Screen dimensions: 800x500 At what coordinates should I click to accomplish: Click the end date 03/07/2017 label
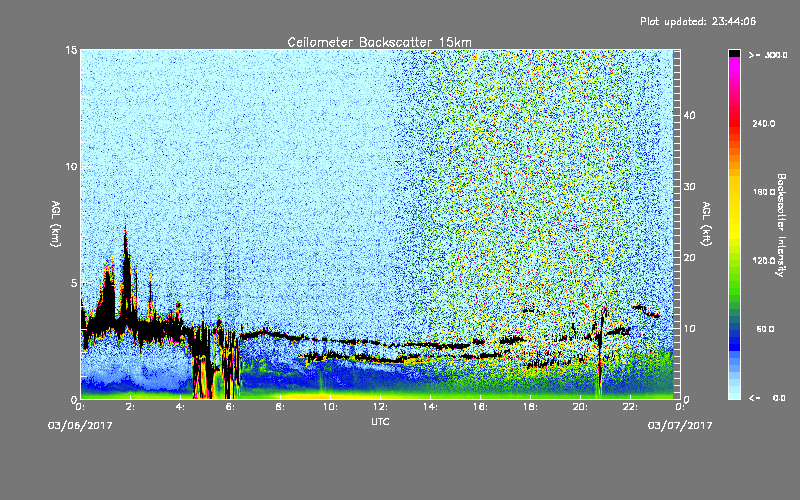[x=680, y=425]
